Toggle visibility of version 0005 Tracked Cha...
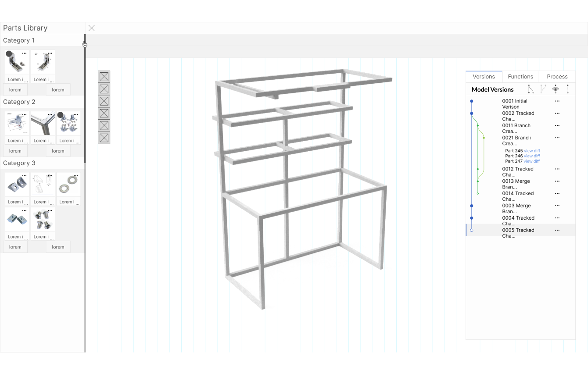588x377 pixels. pos(471,230)
